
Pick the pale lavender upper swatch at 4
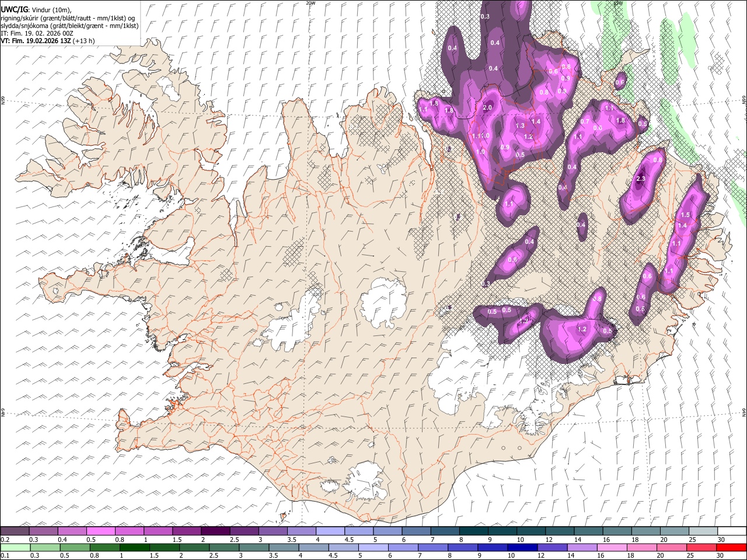point(330,531)
